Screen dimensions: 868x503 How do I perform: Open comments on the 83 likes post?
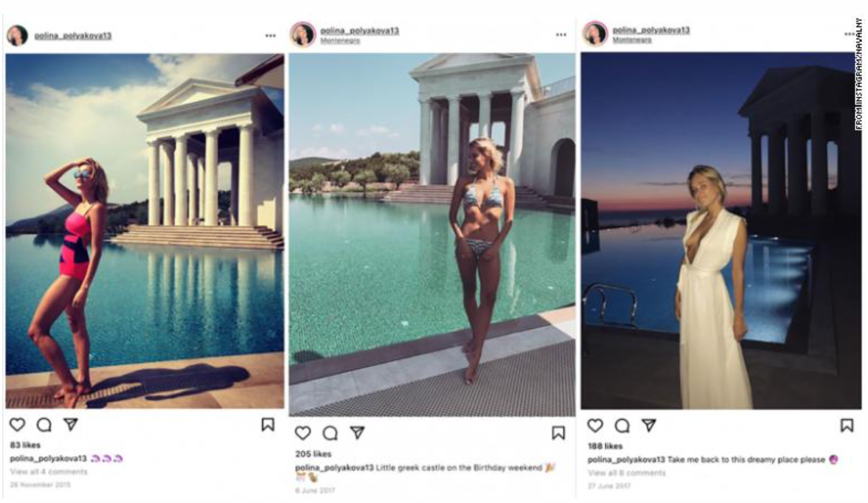[x=44, y=424]
